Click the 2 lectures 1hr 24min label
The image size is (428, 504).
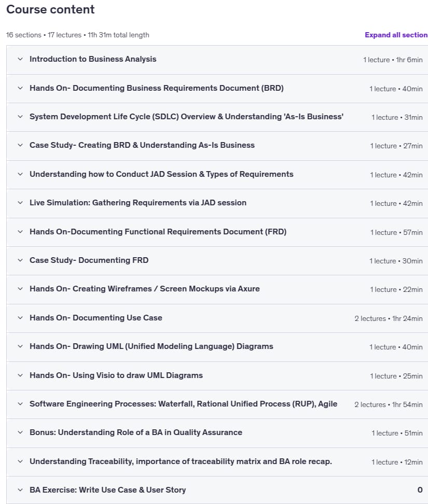pyautogui.click(x=389, y=318)
